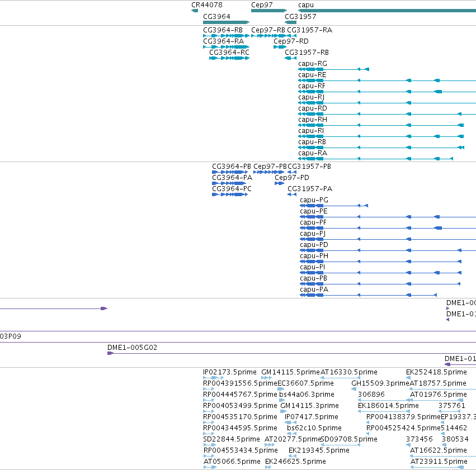Select transcript capu-RB

381,148
